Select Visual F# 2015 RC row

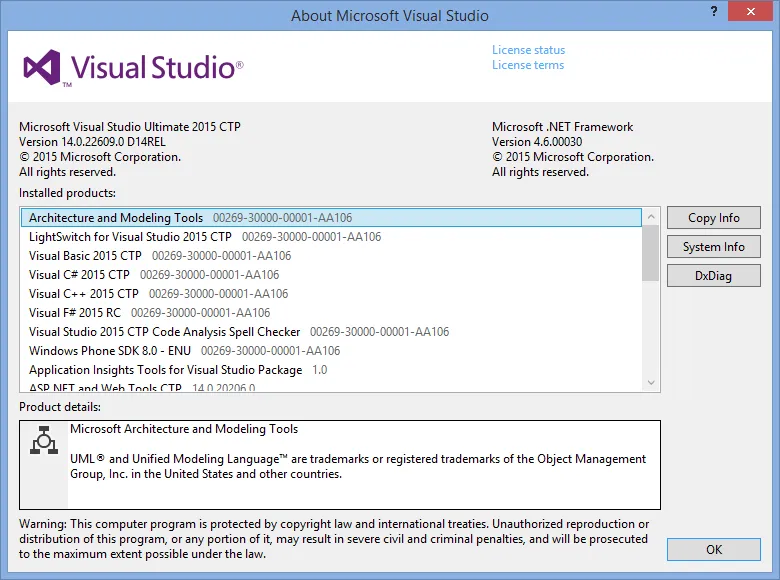331,312
